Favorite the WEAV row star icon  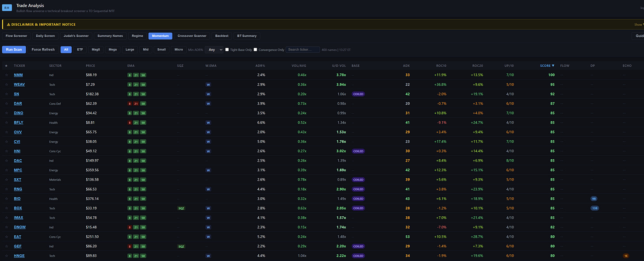click(6, 84)
